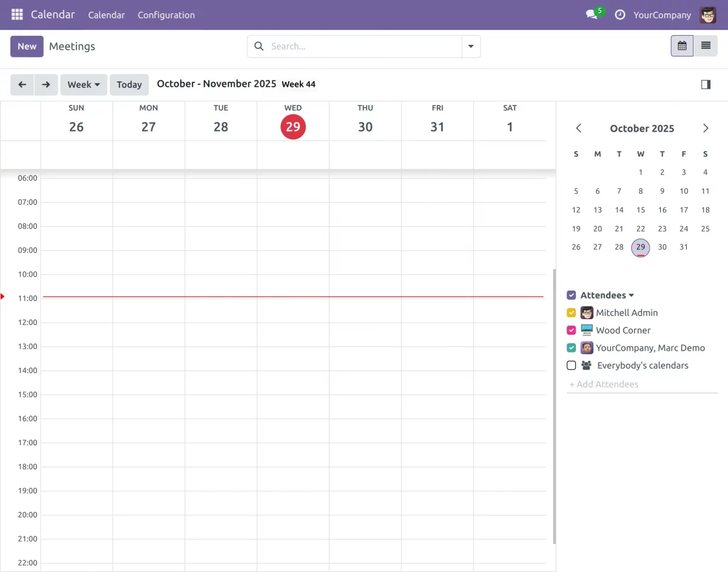Open the conversations messaging icon
This screenshot has height=572, width=728.
(x=590, y=15)
